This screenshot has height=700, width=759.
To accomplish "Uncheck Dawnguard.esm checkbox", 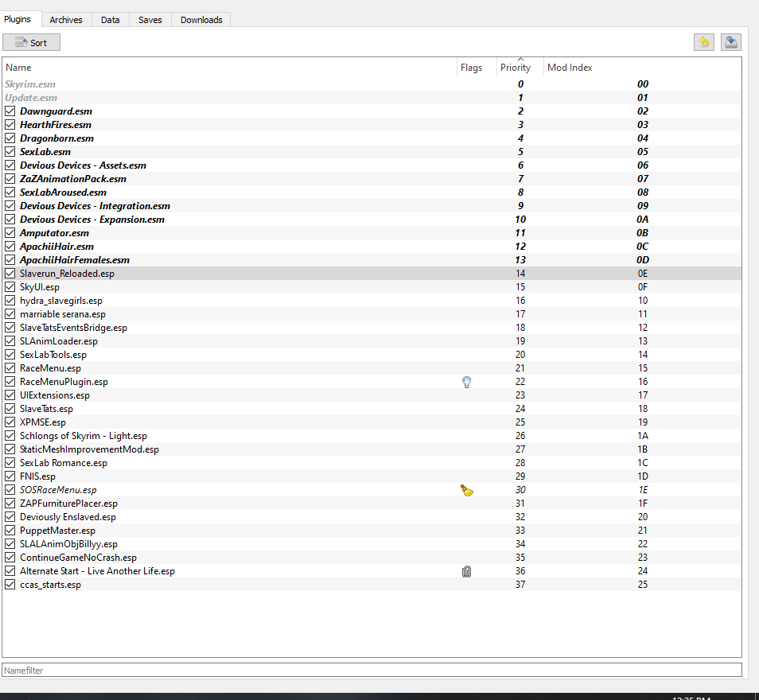I will (10, 111).
